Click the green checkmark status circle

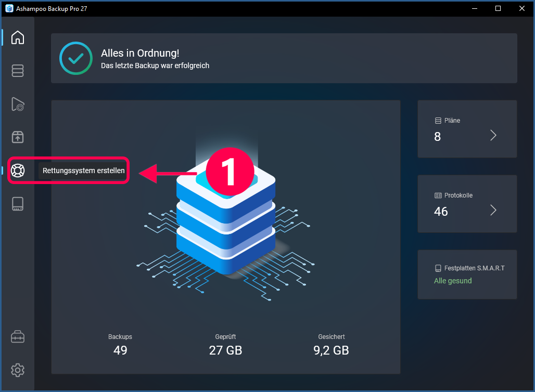[x=76, y=58]
